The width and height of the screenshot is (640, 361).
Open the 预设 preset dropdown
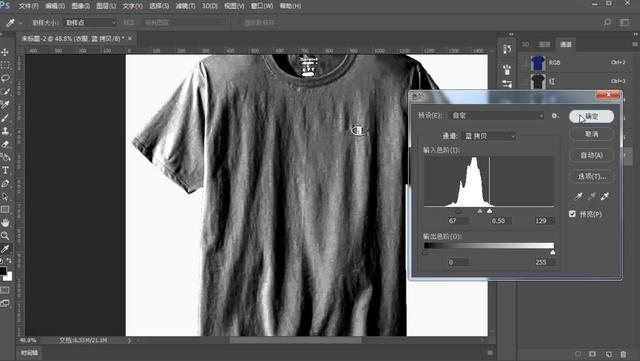click(497, 116)
